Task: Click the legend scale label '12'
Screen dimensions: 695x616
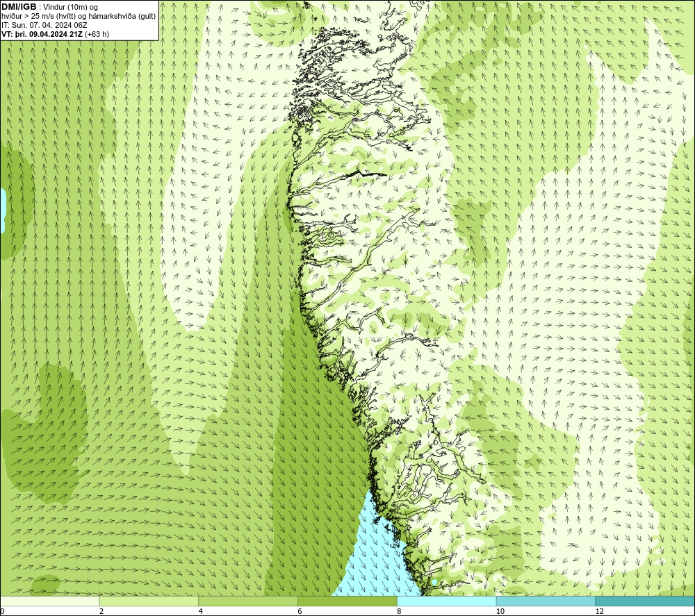Action: coord(600,612)
